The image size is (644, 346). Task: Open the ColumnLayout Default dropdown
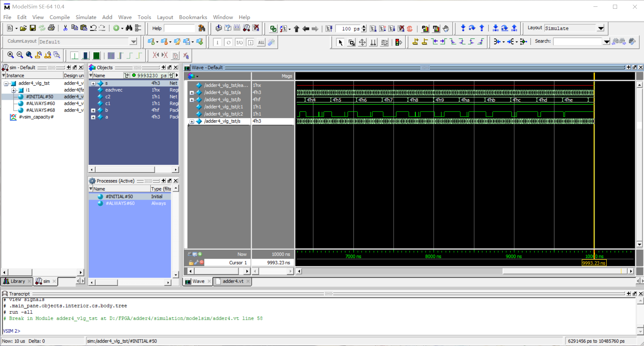[133, 42]
